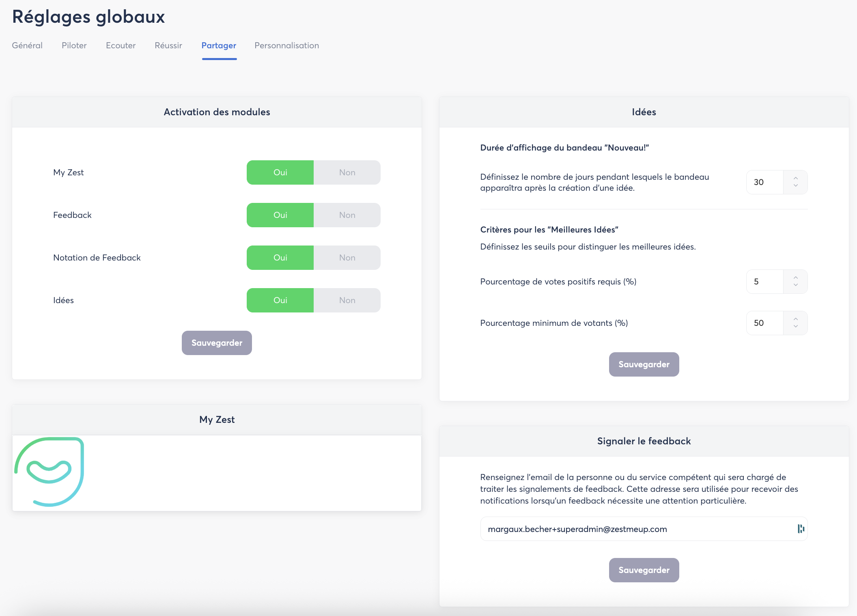
Task: Turn off Notation de Feedback
Action: [x=347, y=258]
